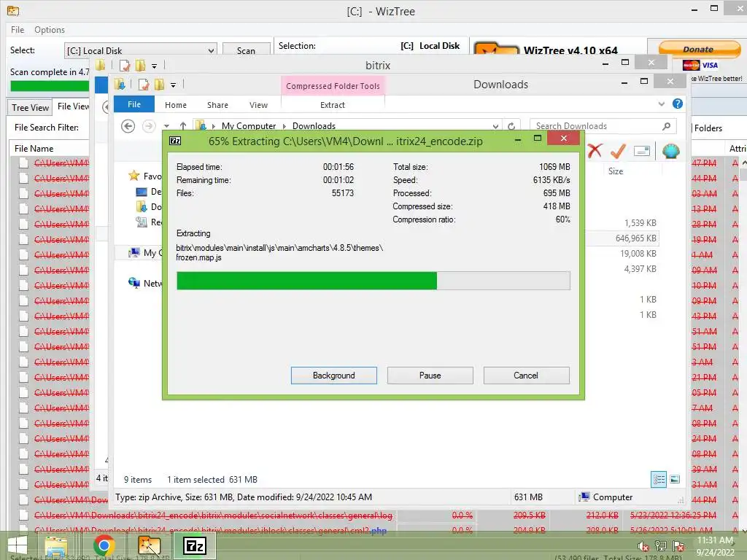The height and width of the screenshot is (560, 747).
Task: Click the Size column header
Action: pos(616,171)
